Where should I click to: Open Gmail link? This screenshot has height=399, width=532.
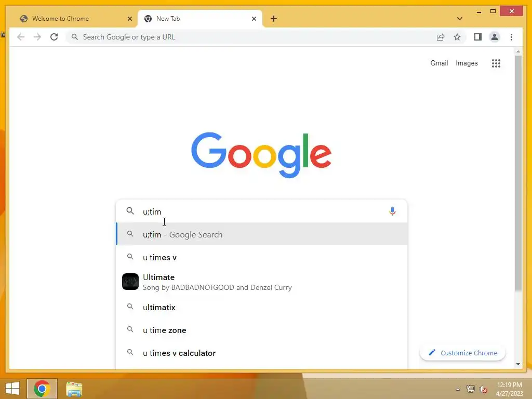pos(439,63)
